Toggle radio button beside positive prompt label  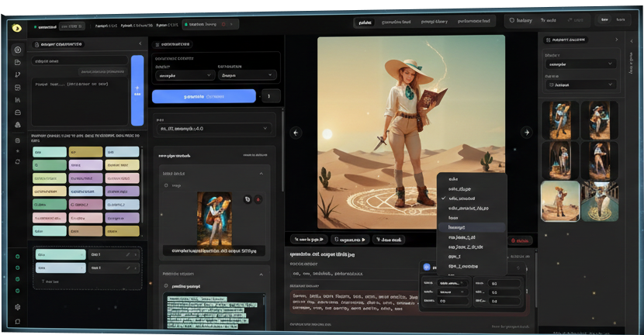[x=166, y=285]
